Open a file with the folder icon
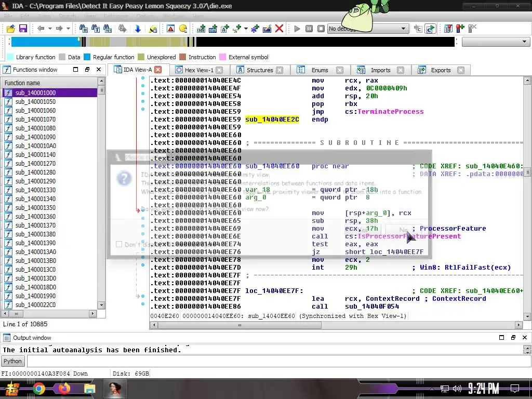The image size is (532, 399). (x=11, y=29)
